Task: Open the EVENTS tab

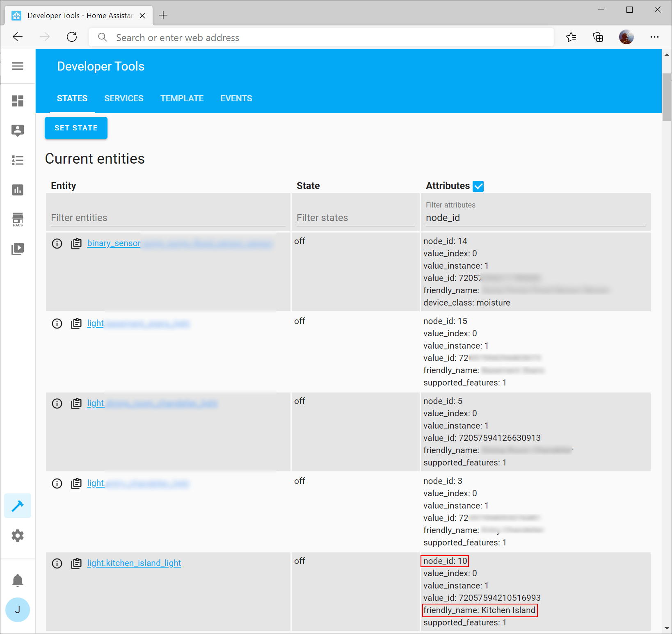Action: (236, 98)
